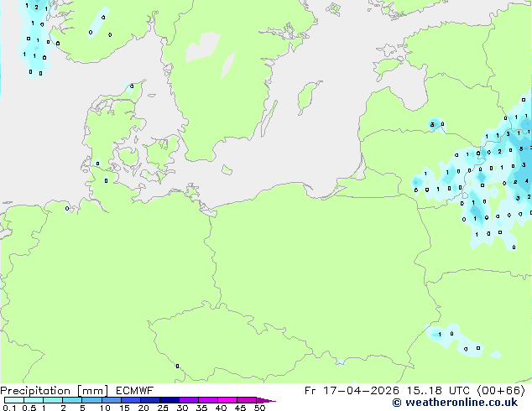Select the 5–10 mm legend color swatch
The width and height of the screenshot is (532, 411).
91,400
